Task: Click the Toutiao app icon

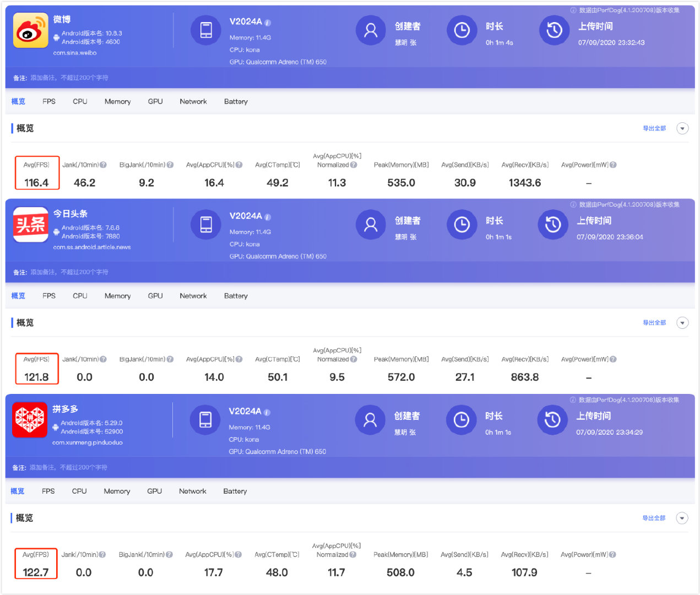Action: pos(30,225)
